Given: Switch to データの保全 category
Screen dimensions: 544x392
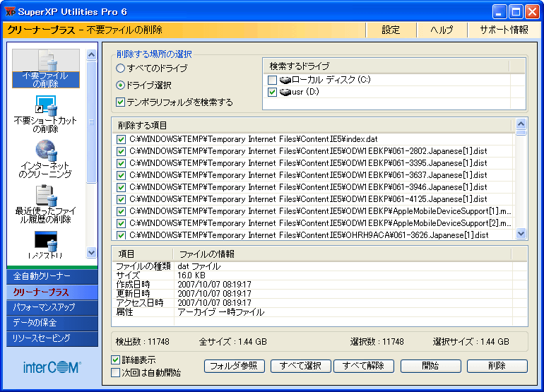Looking at the screenshot, I should [x=52, y=323].
